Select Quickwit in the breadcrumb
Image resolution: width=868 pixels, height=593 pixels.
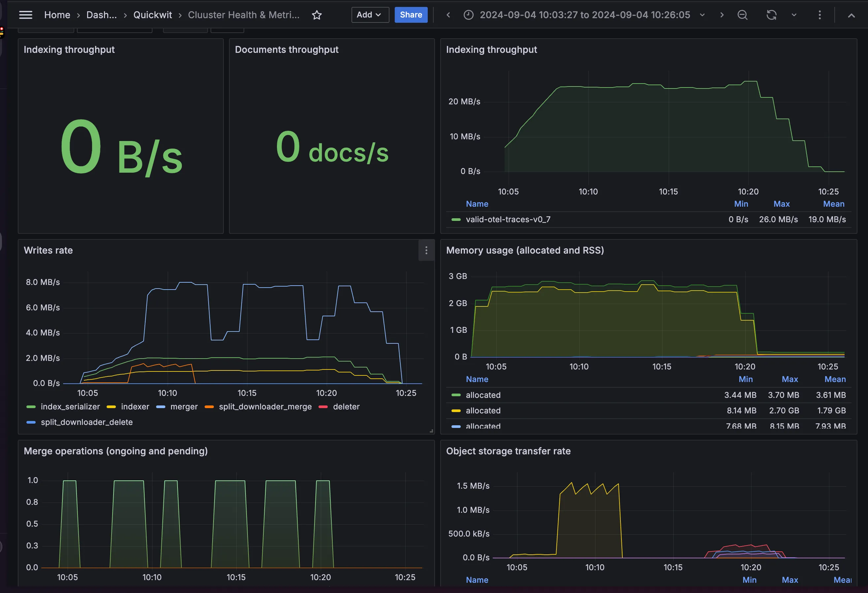(152, 15)
